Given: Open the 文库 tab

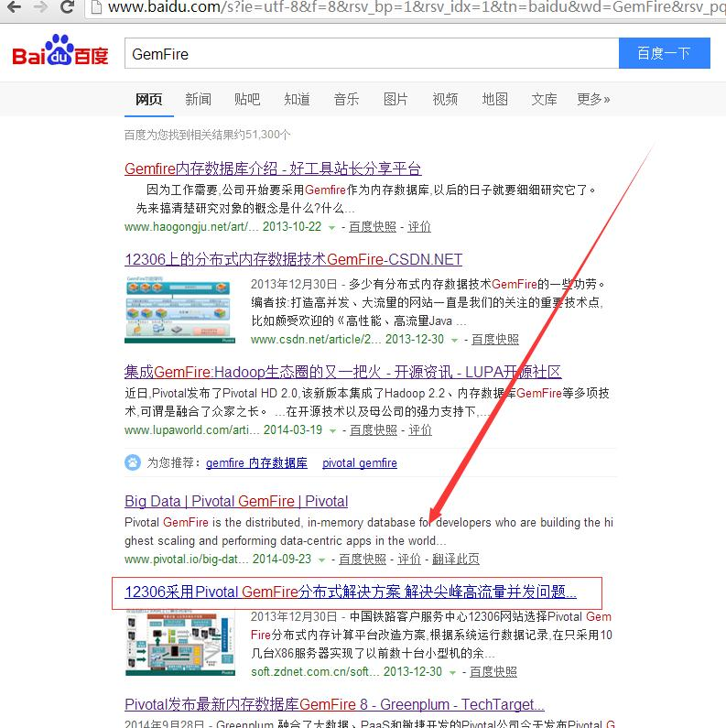Looking at the screenshot, I should coord(544,99).
